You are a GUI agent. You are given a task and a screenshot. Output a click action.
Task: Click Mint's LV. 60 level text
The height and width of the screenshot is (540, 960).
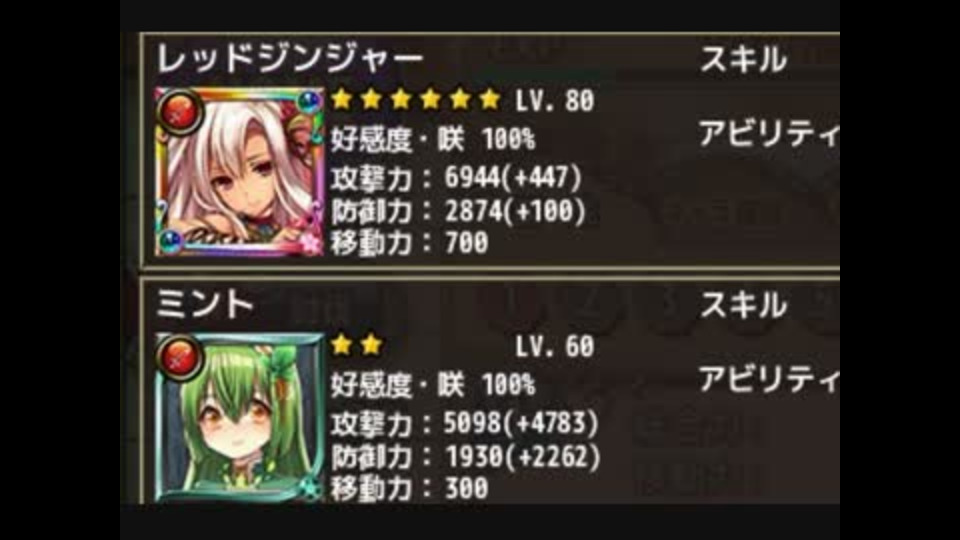tap(555, 347)
